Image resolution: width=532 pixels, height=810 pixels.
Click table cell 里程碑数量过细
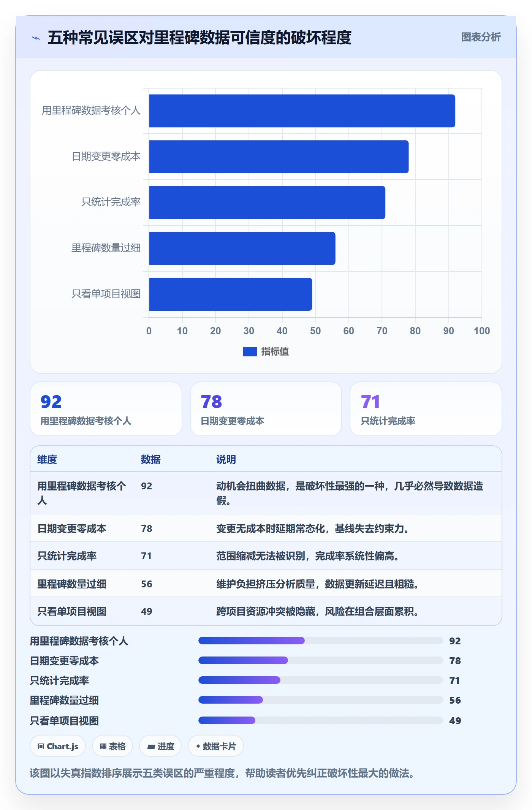tap(72, 584)
